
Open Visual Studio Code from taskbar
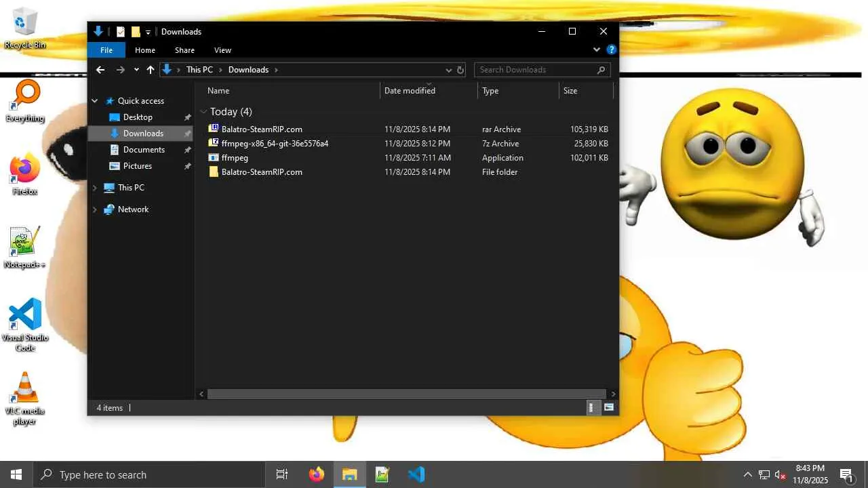[x=416, y=474]
